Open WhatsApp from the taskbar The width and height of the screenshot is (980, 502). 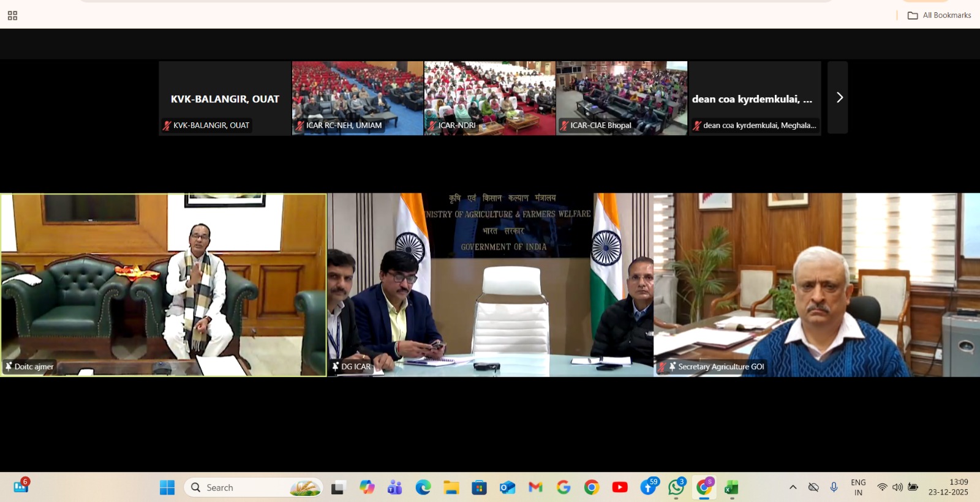tap(676, 487)
